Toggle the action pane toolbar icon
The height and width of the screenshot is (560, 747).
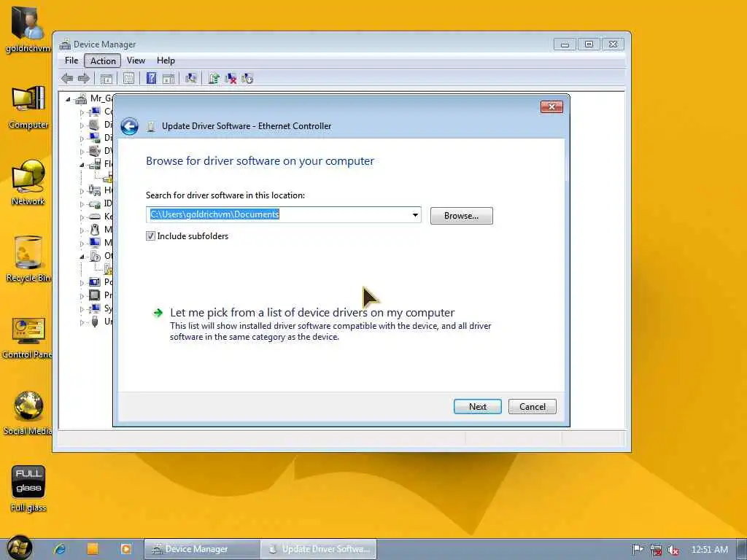[169, 79]
